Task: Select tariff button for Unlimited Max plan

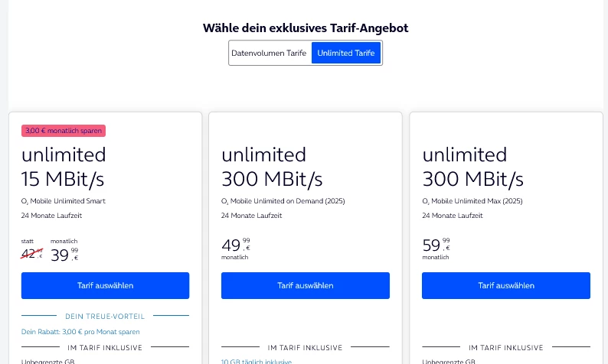Action: tap(505, 285)
